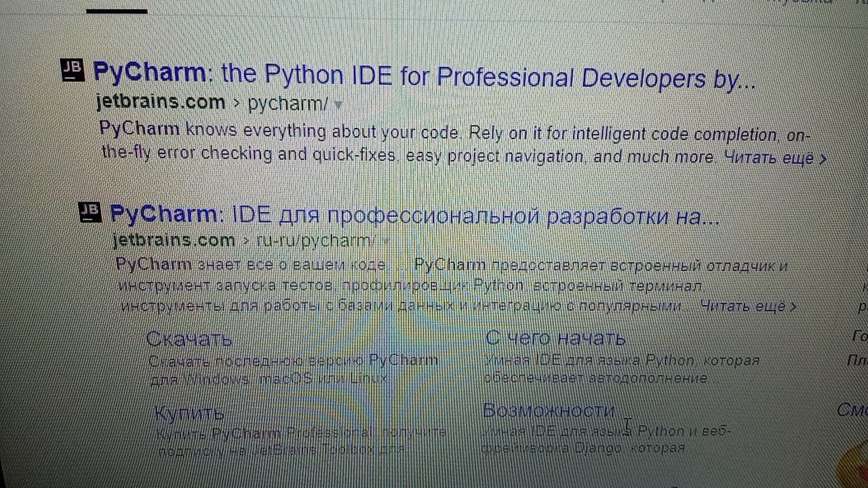Click the snippet text 'Умная IDE для языка Python, которая обеспечивает'
The image size is (868, 488).
click(x=622, y=369)
